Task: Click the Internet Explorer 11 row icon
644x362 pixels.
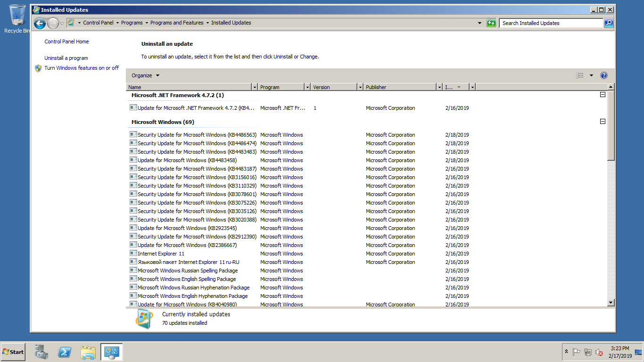Action: tap(133, 253)
